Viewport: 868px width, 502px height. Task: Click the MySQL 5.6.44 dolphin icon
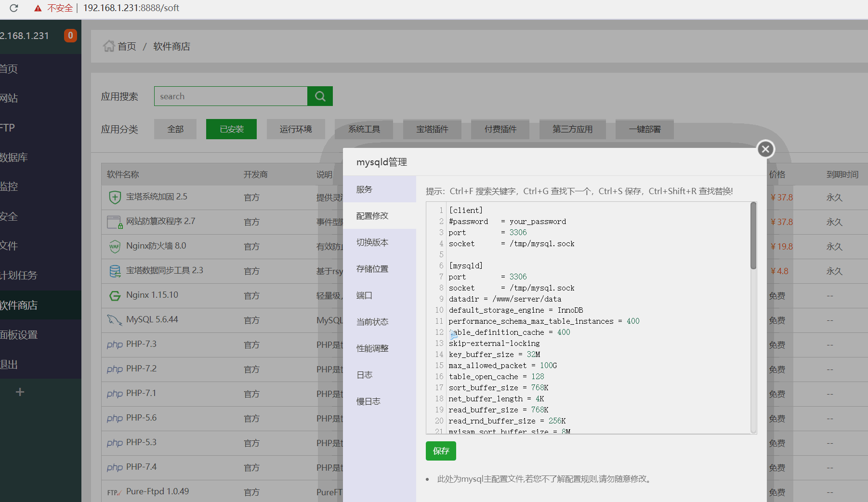[115, 320]
